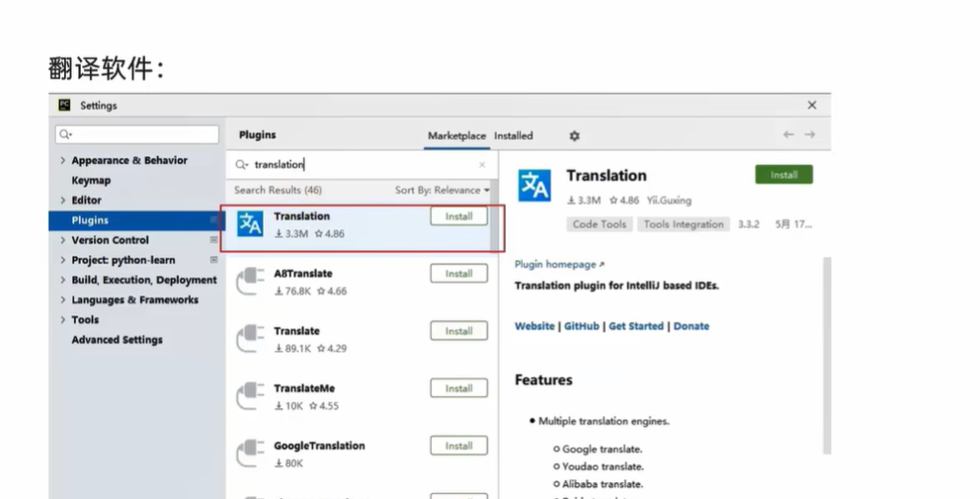This screenshot has height=499, width=980.
Task: Open the Get Started link
Action: pyautogui.click(x=636, y=326)
